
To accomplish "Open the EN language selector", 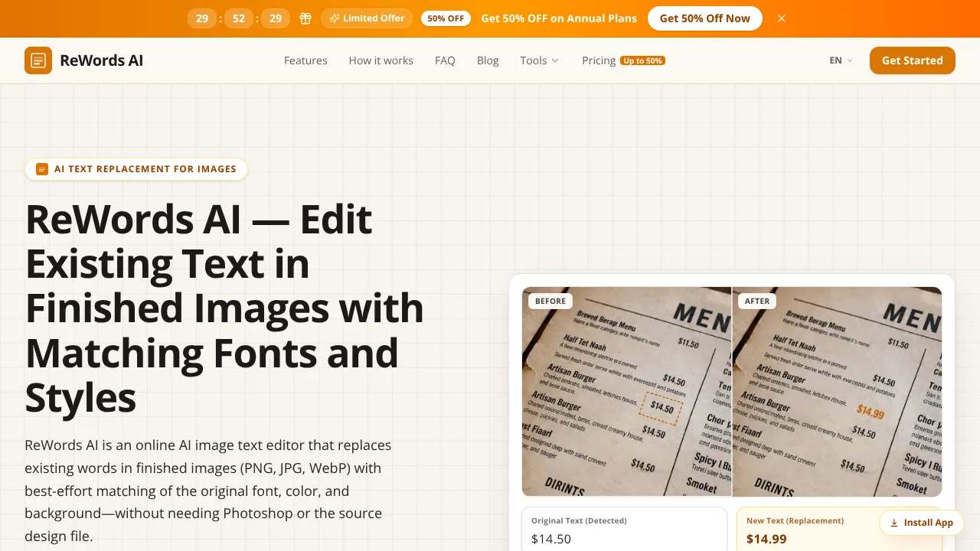I will coord(841,60).
